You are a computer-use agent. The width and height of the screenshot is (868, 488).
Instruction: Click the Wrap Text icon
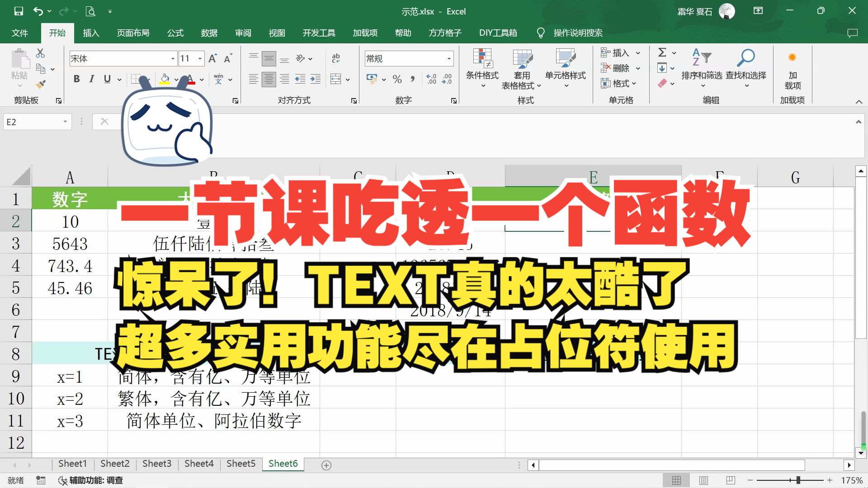click(x=336, y=58)
